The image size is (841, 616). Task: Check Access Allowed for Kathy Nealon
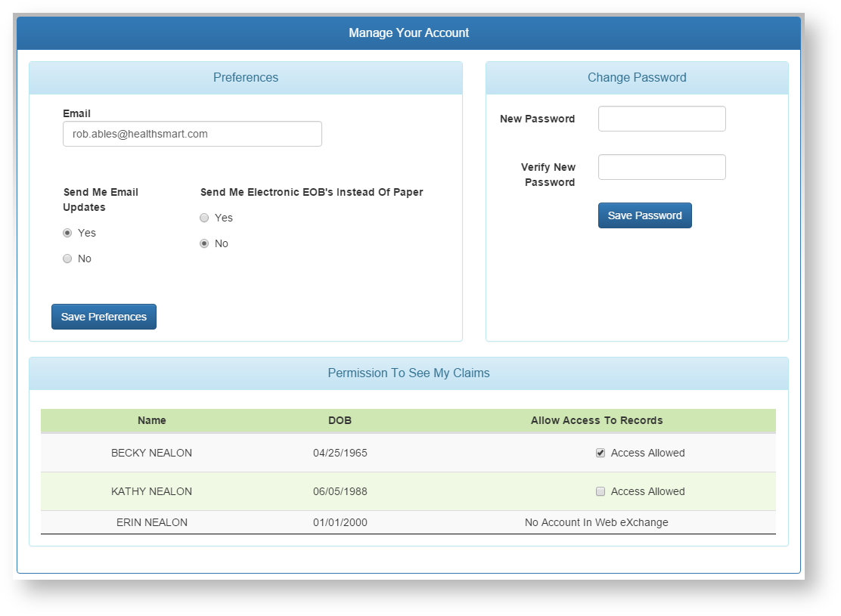pos(600,491)
